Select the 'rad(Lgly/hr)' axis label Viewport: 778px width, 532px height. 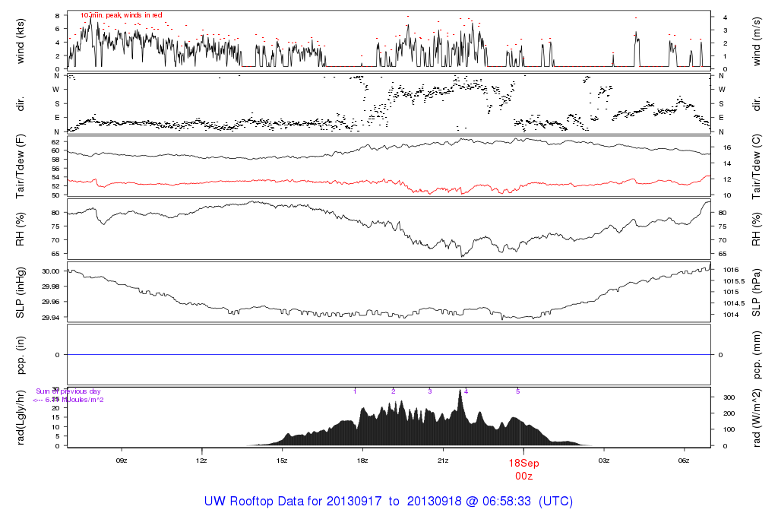[21, 417]
